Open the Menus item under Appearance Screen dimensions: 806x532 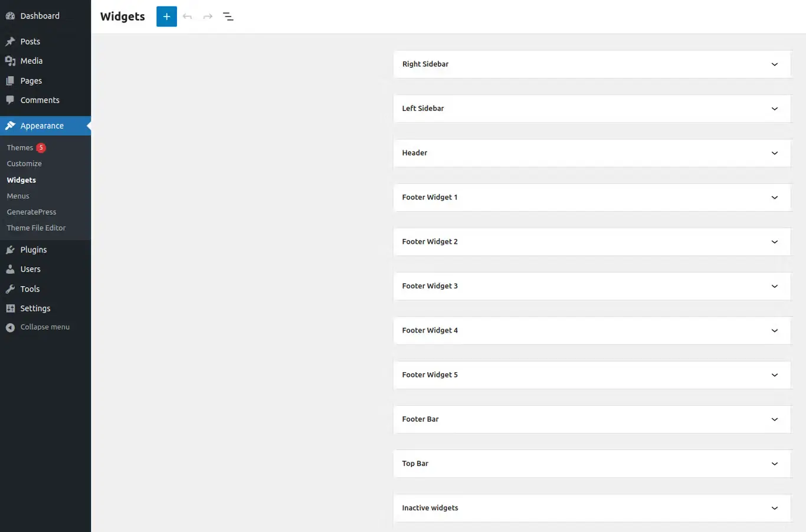pos(18,196)
